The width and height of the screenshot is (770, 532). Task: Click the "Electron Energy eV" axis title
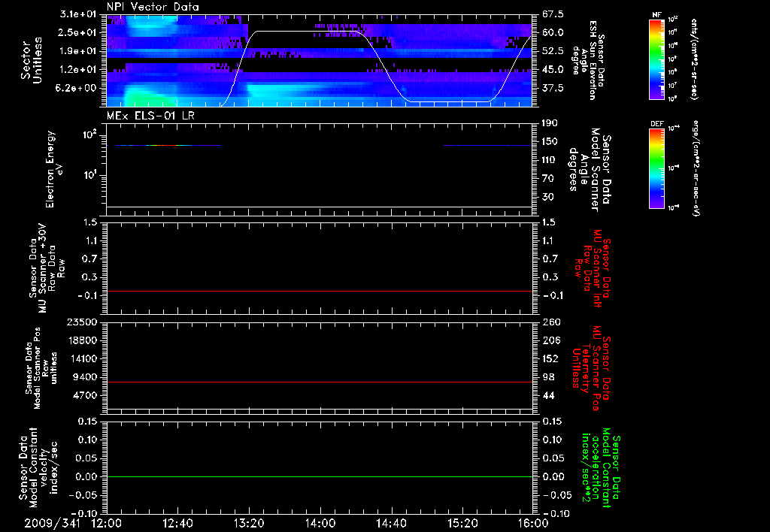click(x=54, y=170)
